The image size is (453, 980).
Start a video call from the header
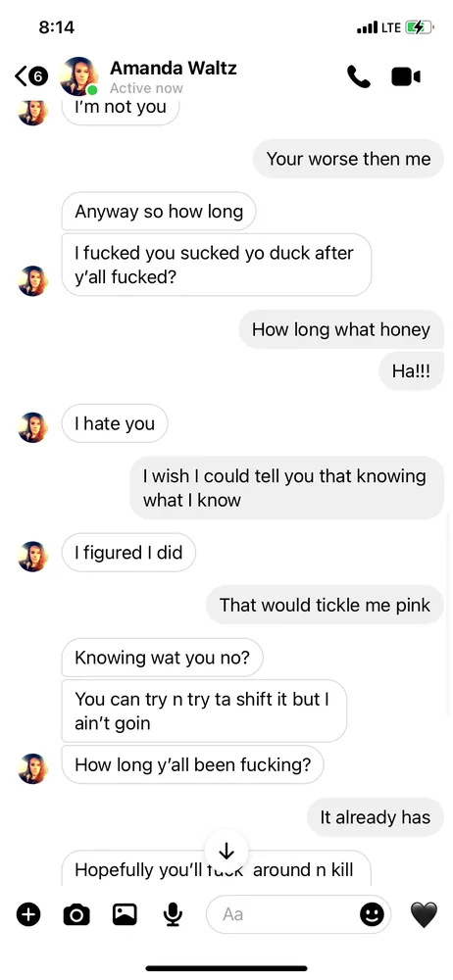tap(406, 76)
